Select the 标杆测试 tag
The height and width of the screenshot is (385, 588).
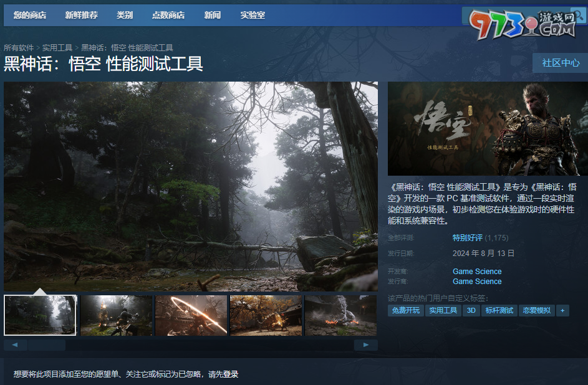[498, 310]
